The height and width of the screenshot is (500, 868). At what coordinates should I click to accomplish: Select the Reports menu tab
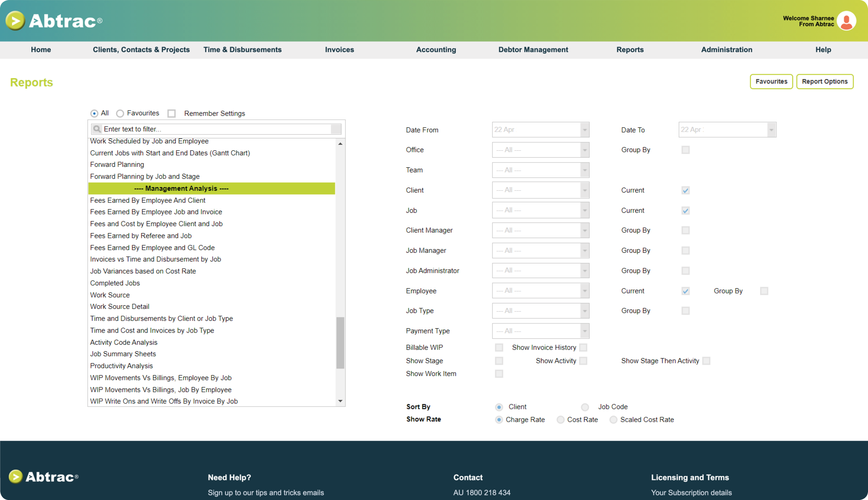pyautogui.click(x=630, y=50)
